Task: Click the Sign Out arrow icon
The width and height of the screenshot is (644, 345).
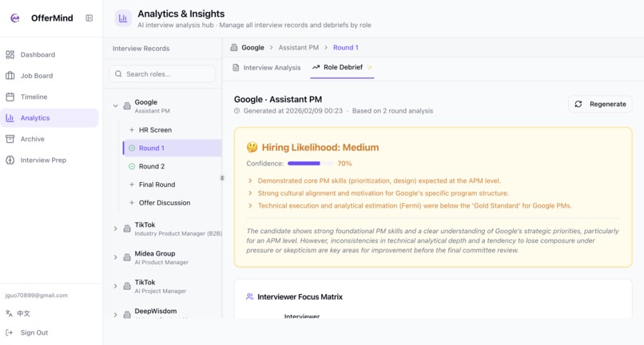Action: coord(9,333)
